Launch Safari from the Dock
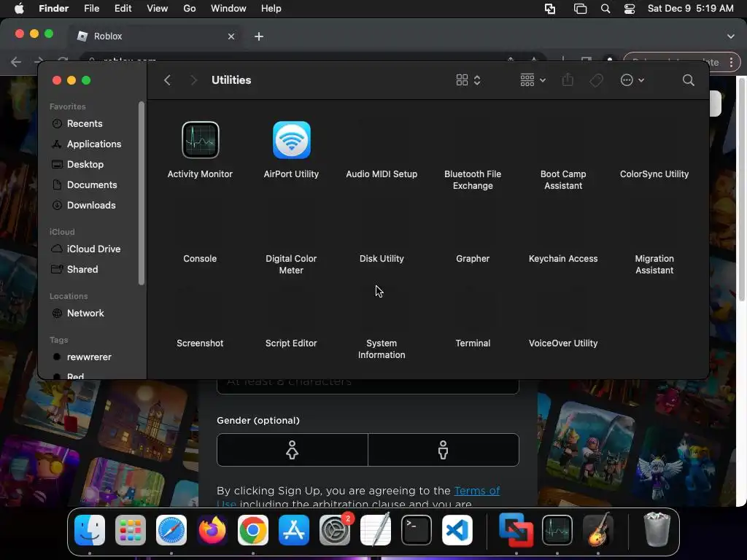Image resolution: width=747 pixels, height=560 pixels. tap(171, 530)
